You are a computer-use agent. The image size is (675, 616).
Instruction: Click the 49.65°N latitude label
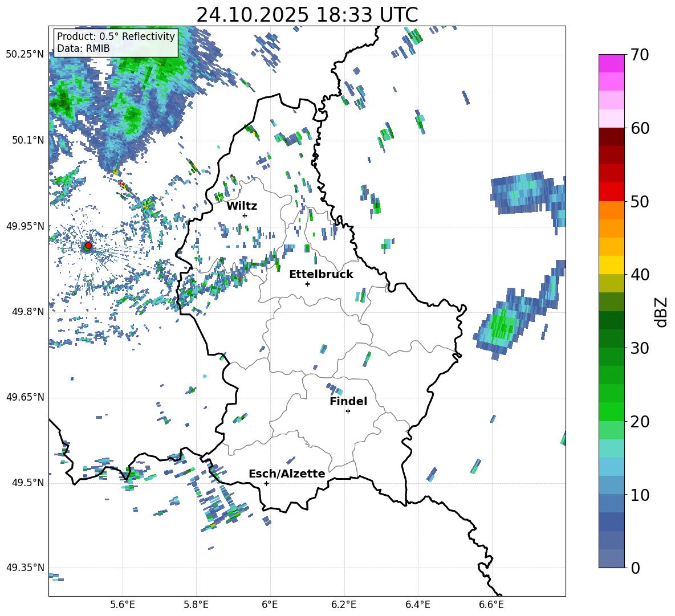[x=25, y=397]
